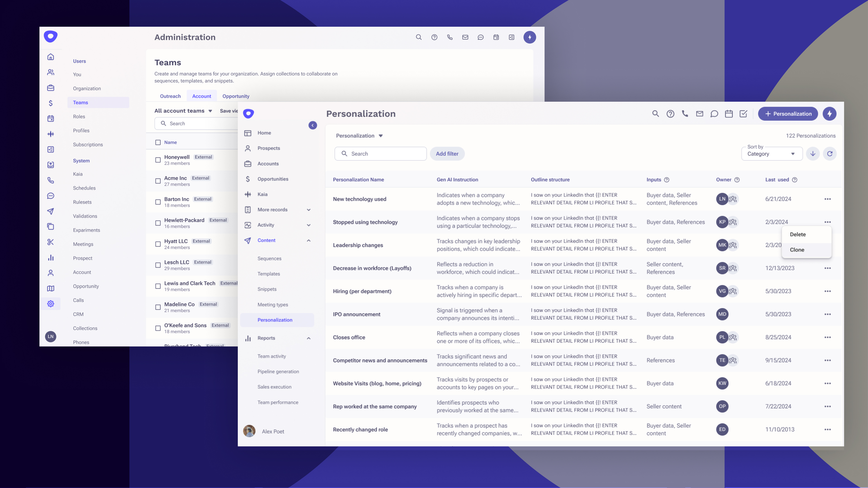Switch to Opportunity tab in Teams
The height and width of the screenshot is (488, 868).
click(x=236, y=96)
